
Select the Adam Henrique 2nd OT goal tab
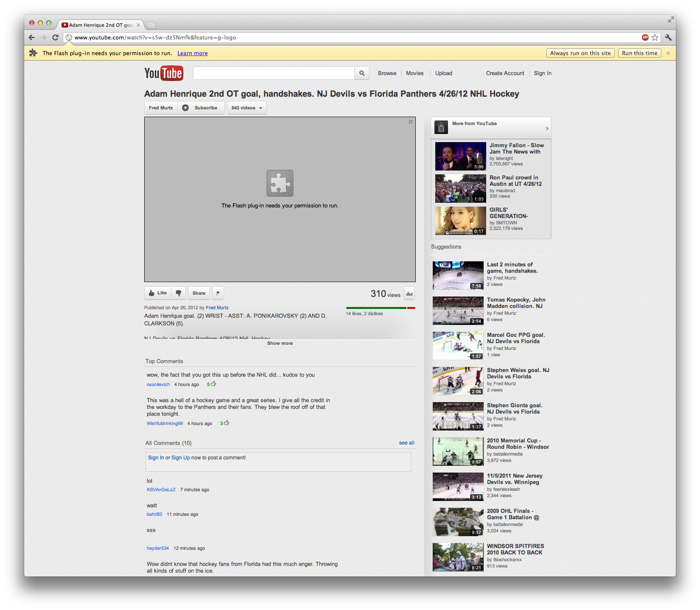click(101, 25)
